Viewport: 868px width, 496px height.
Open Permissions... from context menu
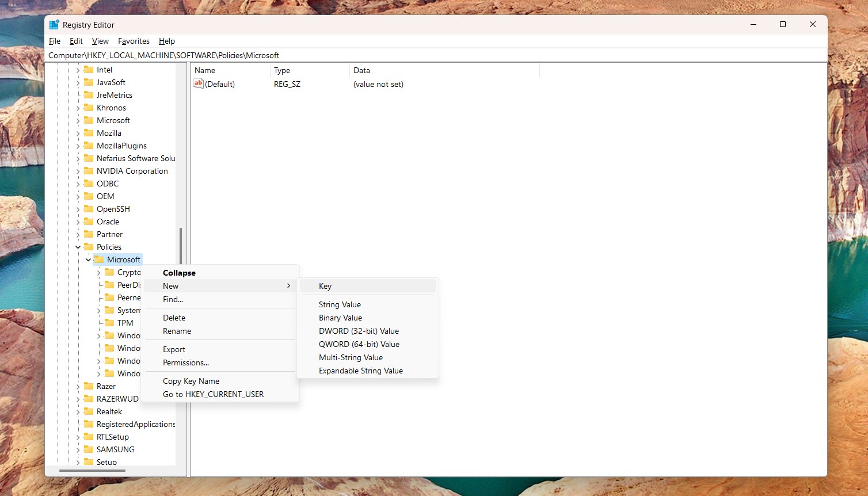click(220, 363)
